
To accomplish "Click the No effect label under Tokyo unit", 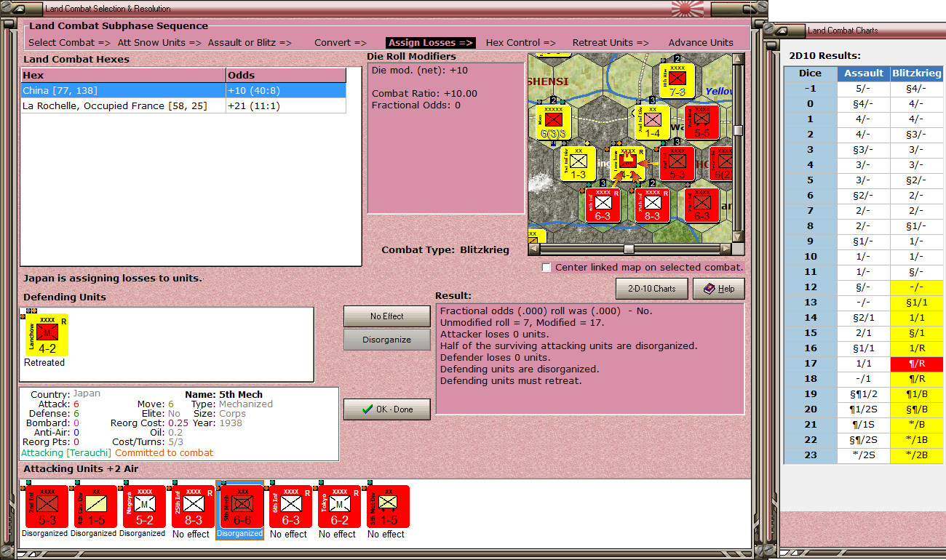I will (x=337, y=534).
